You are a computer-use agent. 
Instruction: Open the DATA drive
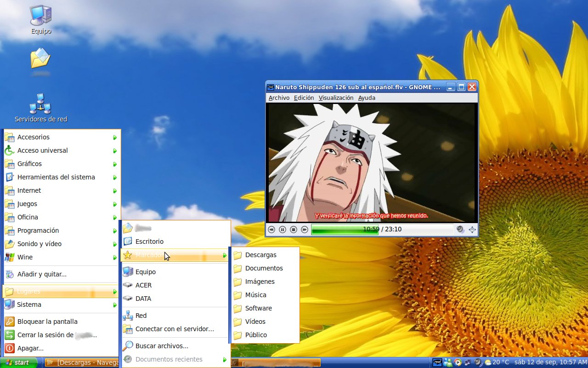175,299
